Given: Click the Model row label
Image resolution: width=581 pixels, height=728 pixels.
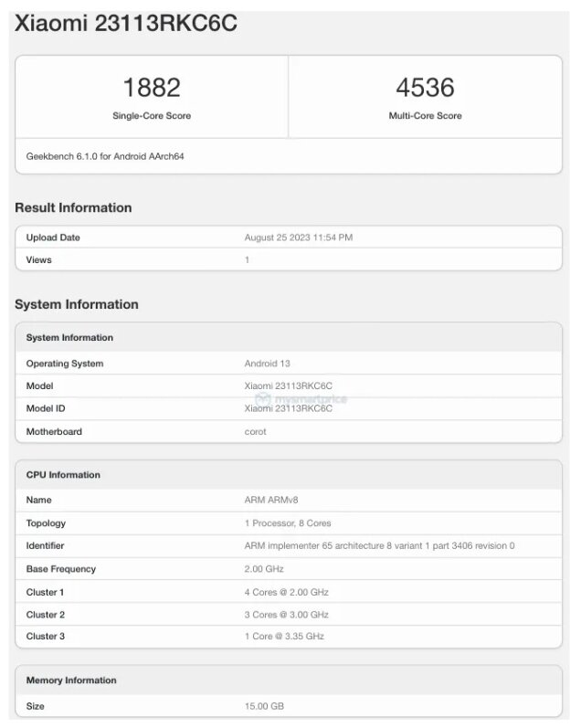Looking at the screenshot, I should pos(39,385).
